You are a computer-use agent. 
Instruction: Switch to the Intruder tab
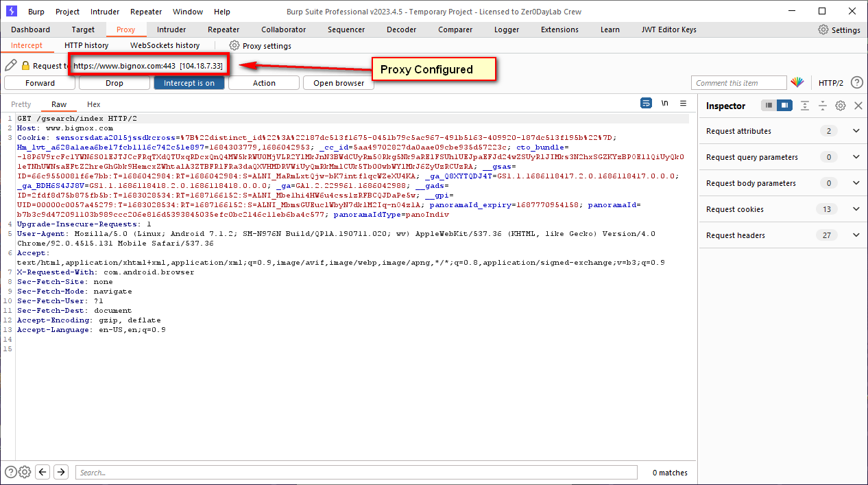[x=171, y=29]
